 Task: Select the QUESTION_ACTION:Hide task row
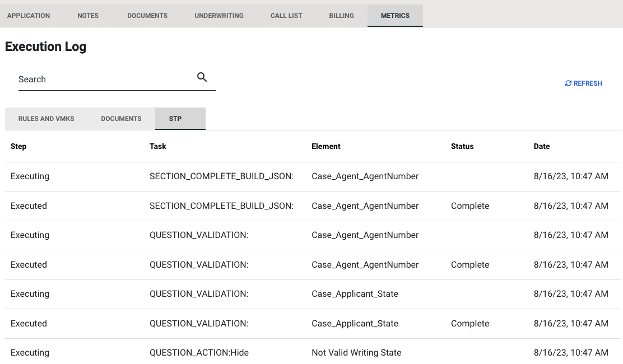tap(199, 353)
